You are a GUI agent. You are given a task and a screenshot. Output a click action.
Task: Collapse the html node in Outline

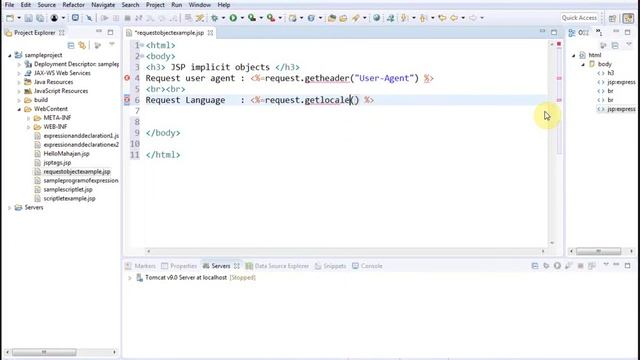573,55
